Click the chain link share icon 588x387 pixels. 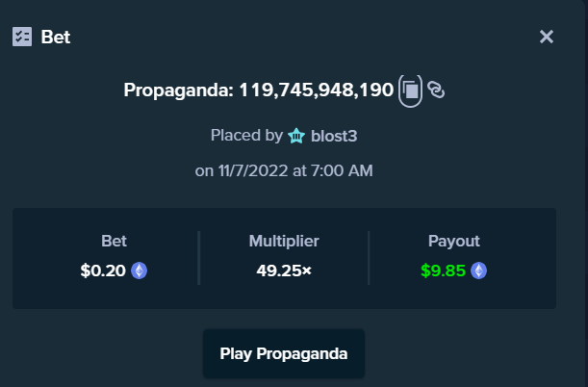click(x=436, y=90)
